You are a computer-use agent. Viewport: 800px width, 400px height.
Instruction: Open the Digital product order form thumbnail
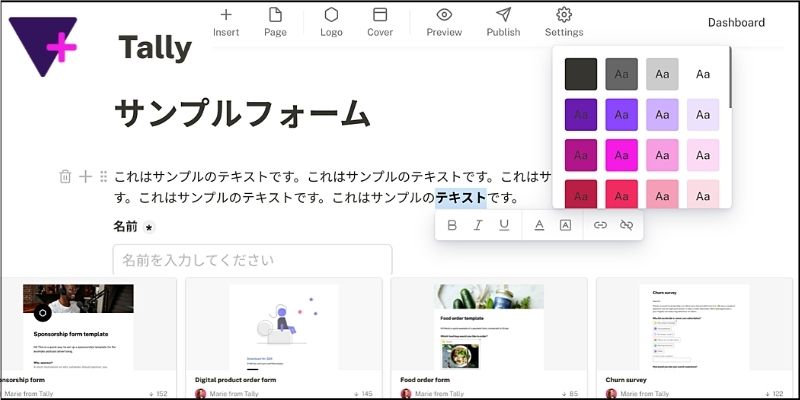coord(284,327)
